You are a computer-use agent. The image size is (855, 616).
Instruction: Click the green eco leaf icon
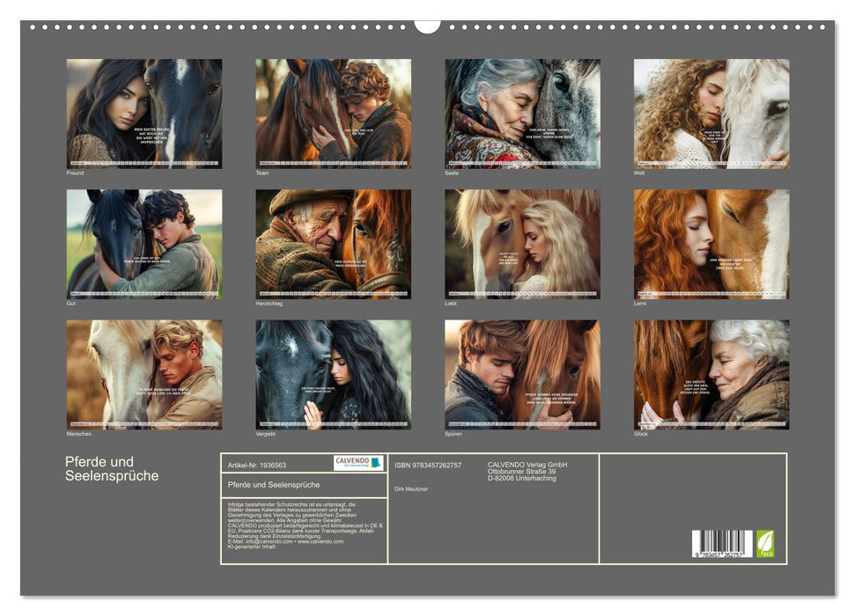765,543
